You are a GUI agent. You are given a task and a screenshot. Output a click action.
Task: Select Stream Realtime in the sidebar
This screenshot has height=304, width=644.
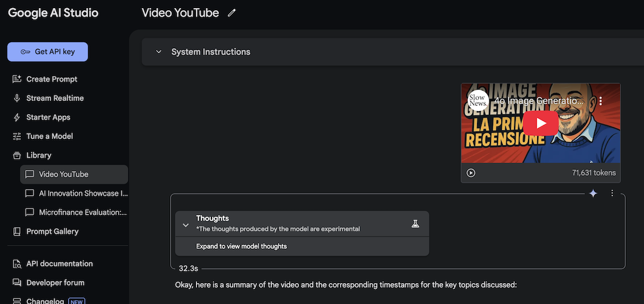55,98
